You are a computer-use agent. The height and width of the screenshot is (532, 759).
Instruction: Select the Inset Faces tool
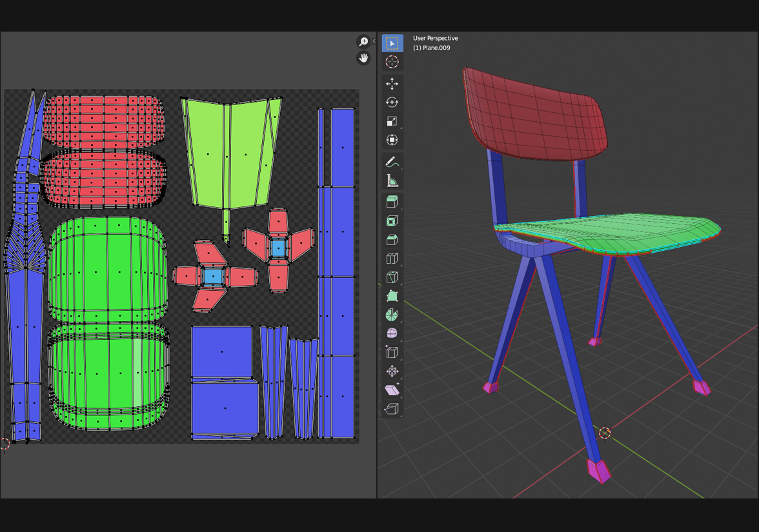392,221
